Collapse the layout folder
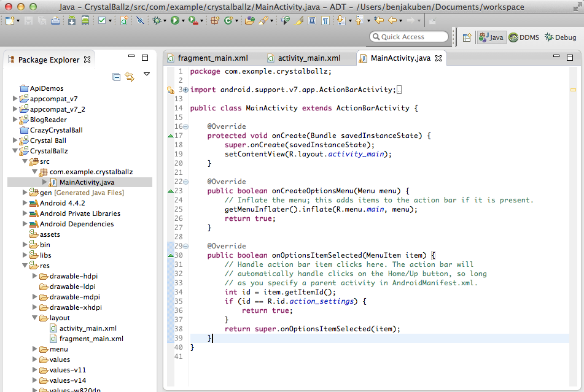Screen dimensions: 584x392 click(x=35, y=318)
